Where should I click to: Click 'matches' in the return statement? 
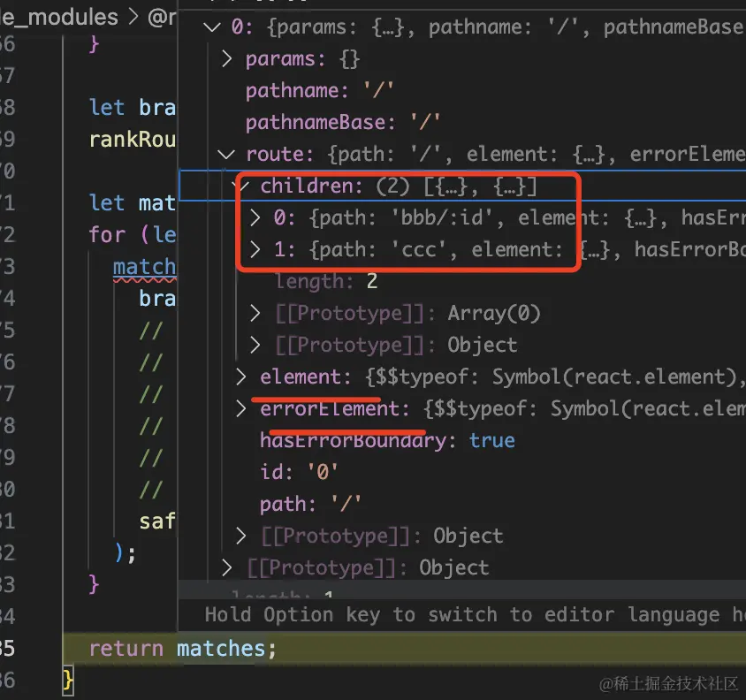click(x=221, y=649)
